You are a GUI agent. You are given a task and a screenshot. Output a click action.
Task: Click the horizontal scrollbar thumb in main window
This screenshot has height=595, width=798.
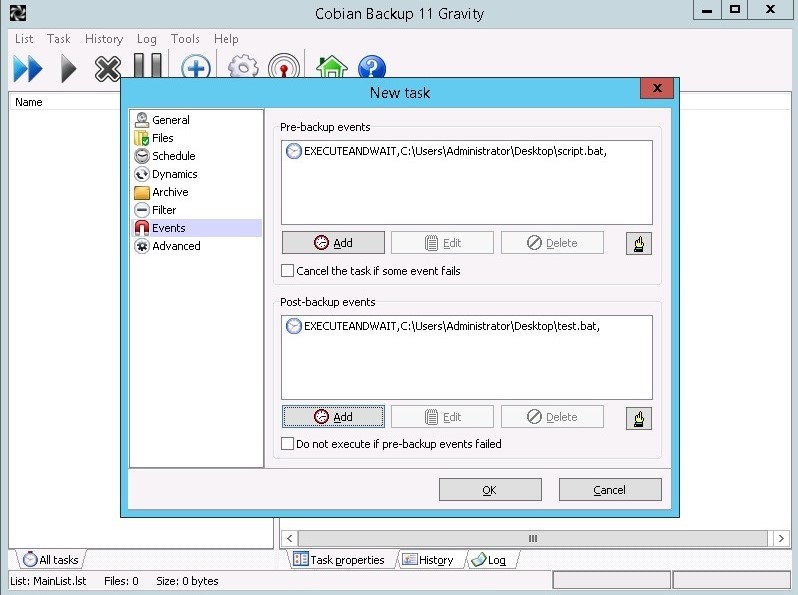532,538
